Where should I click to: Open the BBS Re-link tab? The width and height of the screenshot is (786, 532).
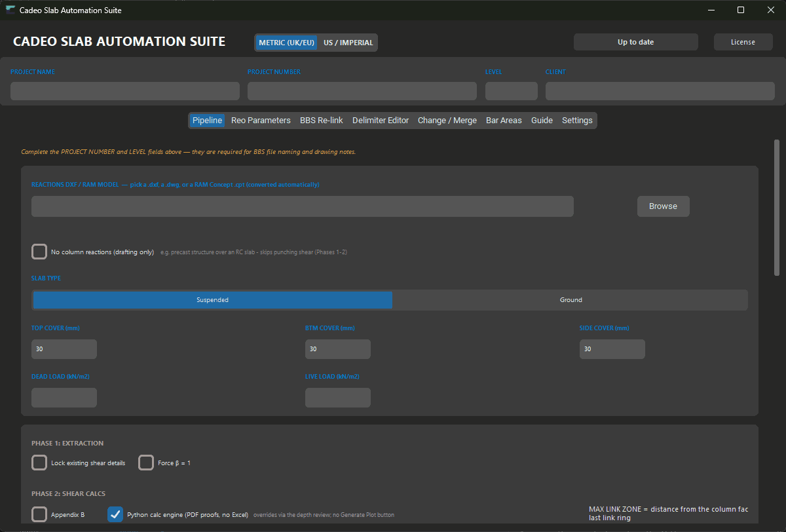pos(322,121)
